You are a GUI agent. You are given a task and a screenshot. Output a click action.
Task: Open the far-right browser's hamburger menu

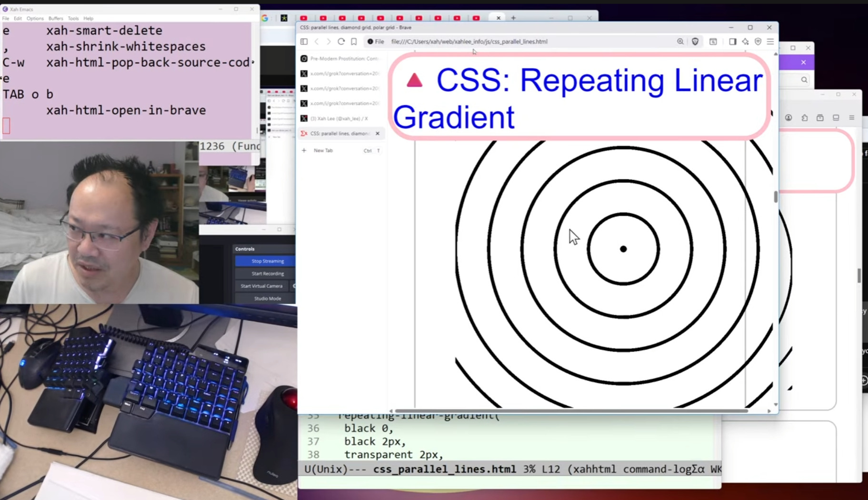pyautogui.click(x=852, y=118)
